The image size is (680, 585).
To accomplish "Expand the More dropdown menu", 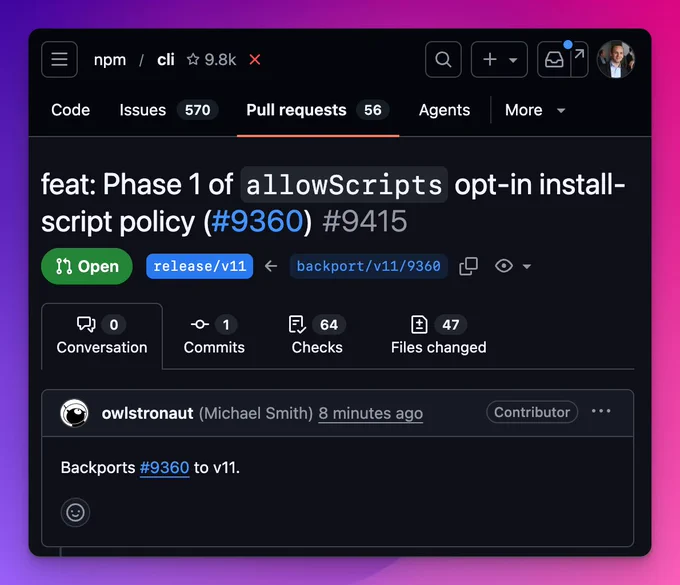I will coord(535,110).
